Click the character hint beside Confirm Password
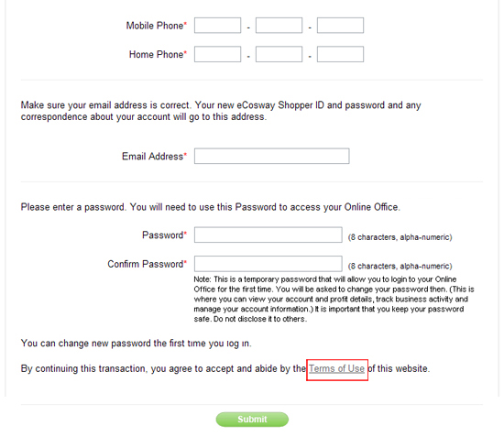The image size is (504, 448). (400, 266)
